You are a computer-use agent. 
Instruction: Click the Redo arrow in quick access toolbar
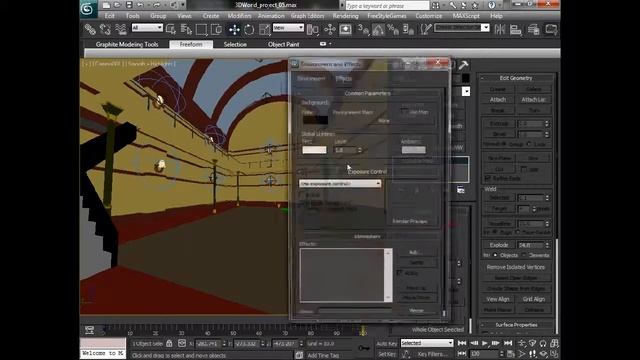click(x=156, y=5)
